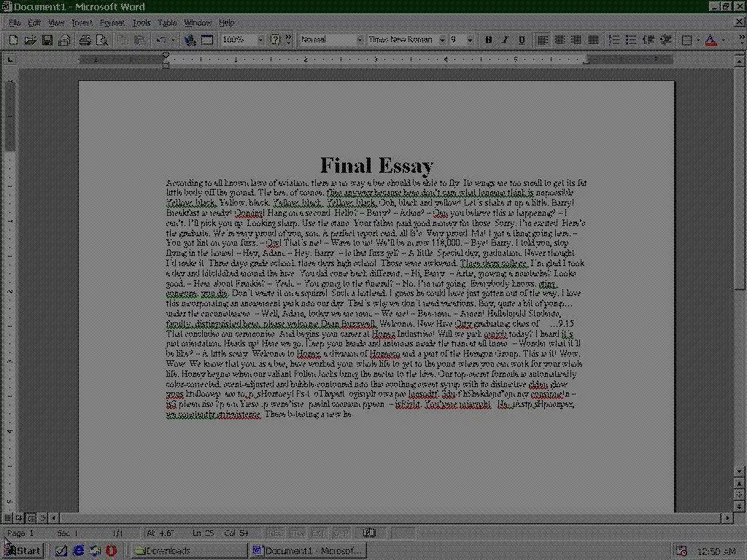Toggle numbered list formatting

click(x=614, y=40)
